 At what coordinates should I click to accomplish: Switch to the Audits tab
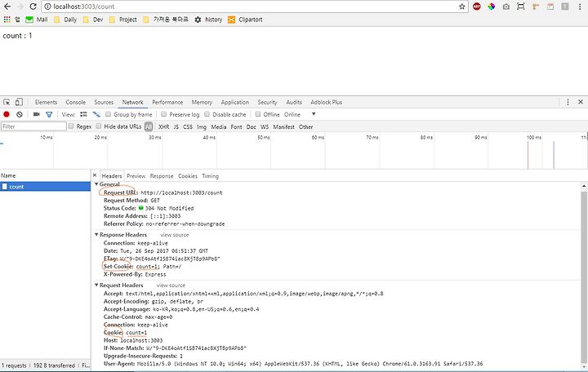(x=294, y=102)
